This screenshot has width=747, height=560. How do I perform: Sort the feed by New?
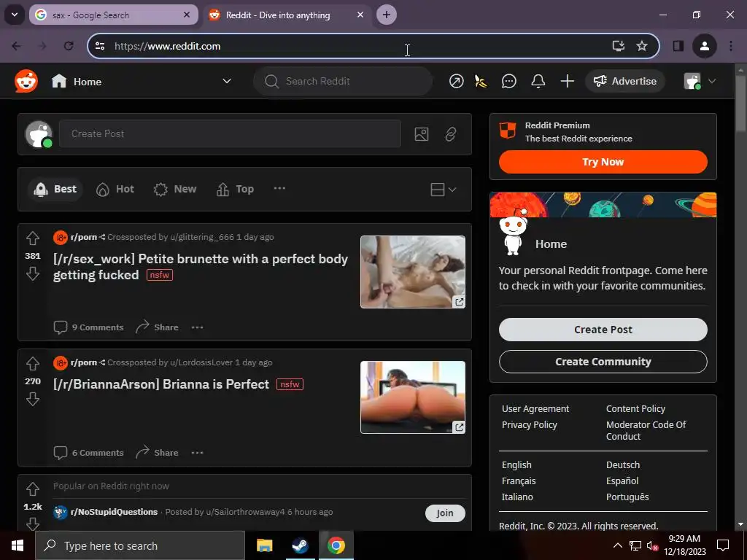point(175,190)
